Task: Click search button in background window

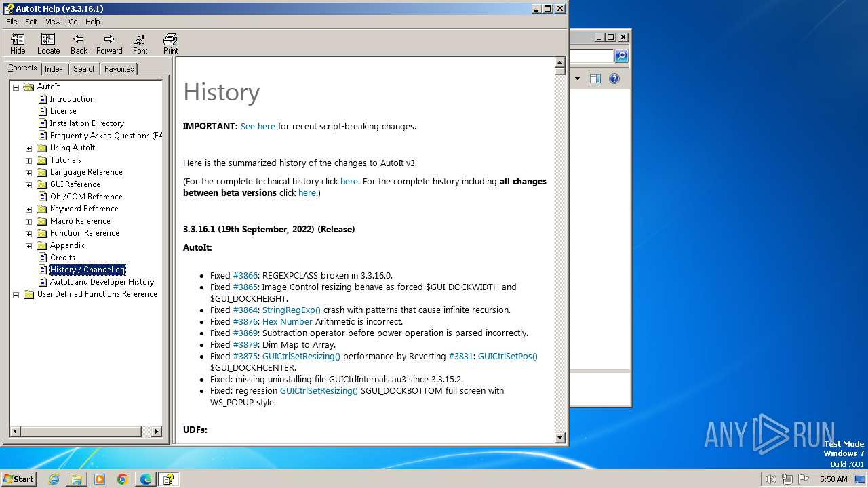Action: pos(621,56)
